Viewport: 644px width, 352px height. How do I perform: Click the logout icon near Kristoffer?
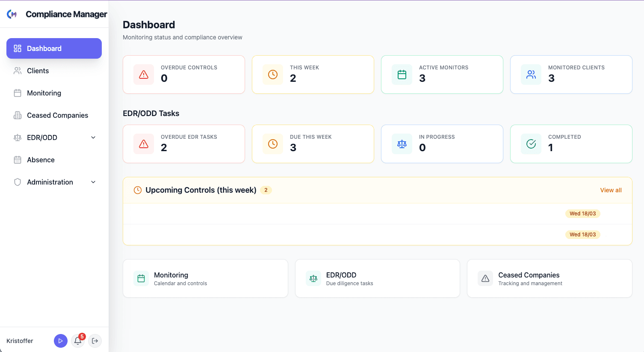click(95, 341)
